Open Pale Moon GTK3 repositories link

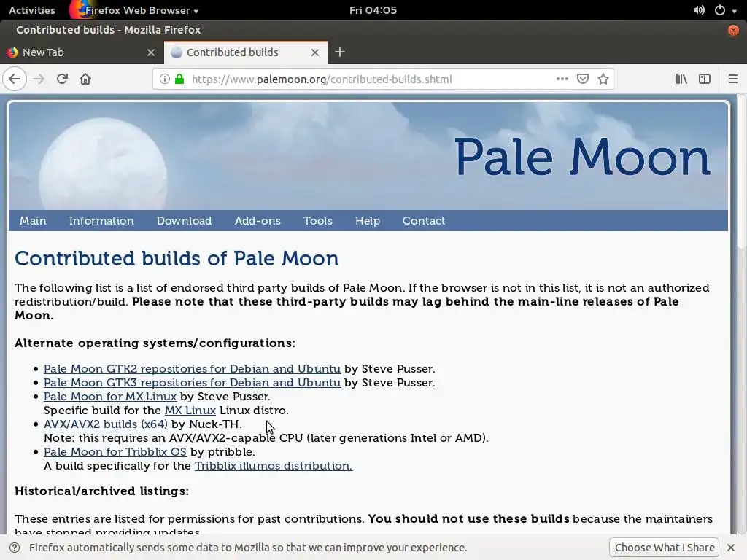click(192, 383)
